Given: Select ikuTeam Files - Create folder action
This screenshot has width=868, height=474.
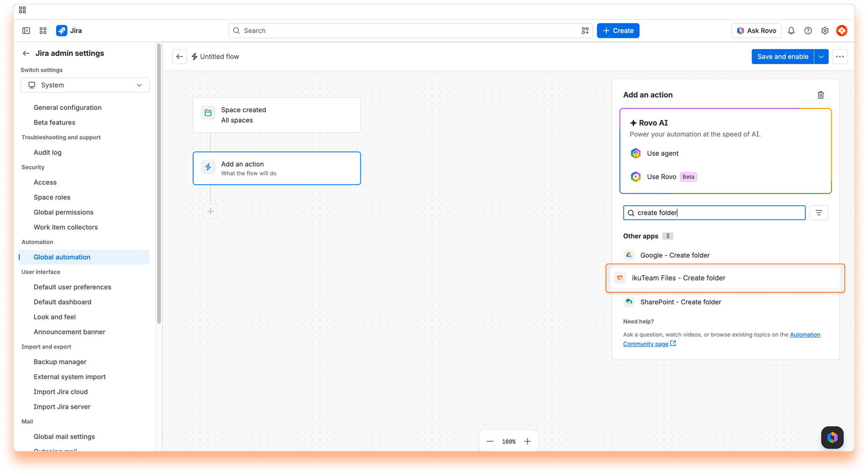Looking at the screenshot, I should pyautogui.click(x=725, y=278).
